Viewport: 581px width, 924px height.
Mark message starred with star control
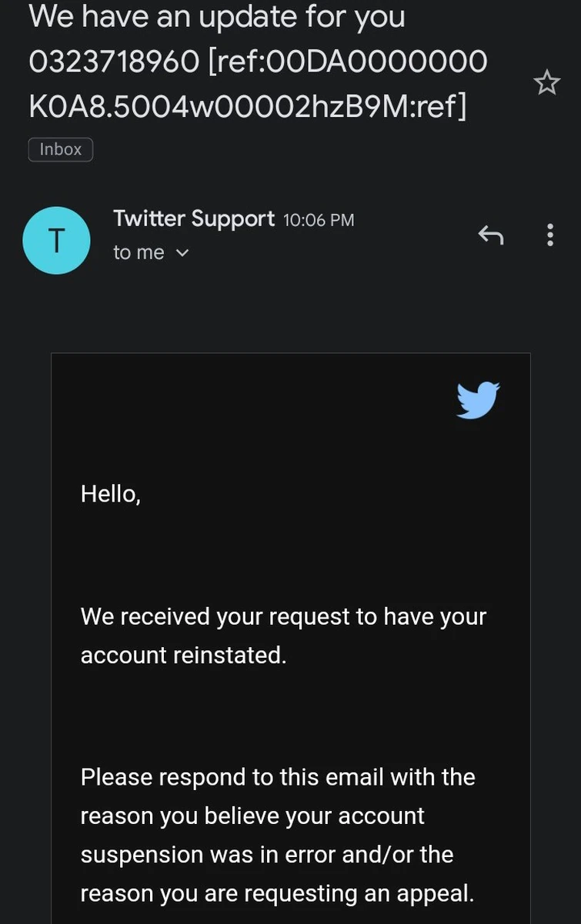[546, 82]
